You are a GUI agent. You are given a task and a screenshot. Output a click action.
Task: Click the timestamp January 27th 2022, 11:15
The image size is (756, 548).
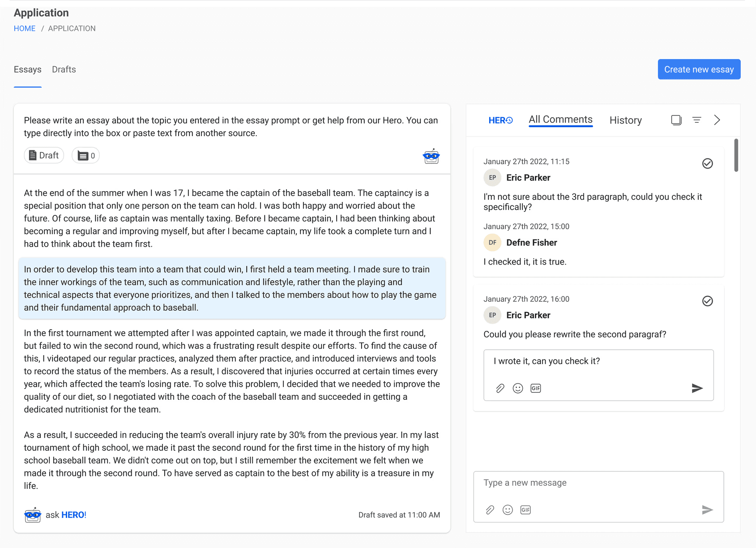click(526, 162)
